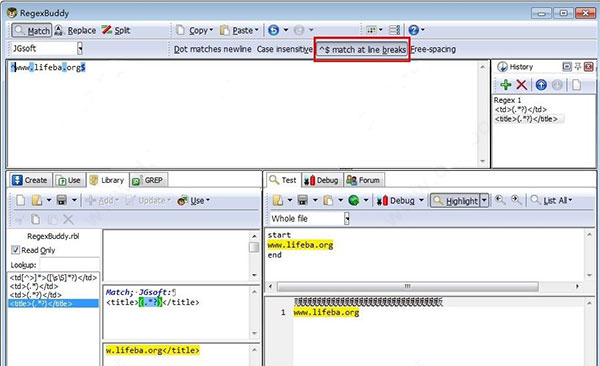Click the test text horizontal scrollbar
Image resolution: width=600 pixels, height=366 pixels.
408,286
